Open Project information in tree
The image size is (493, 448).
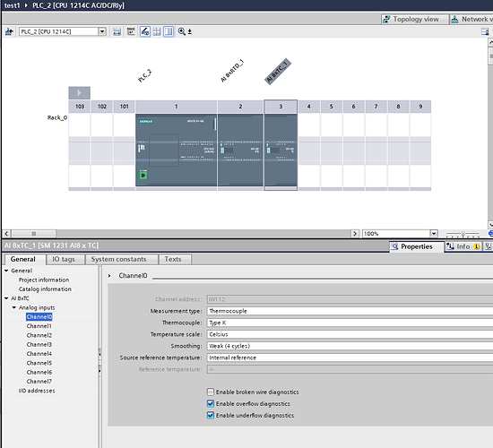tap(44, 280)
